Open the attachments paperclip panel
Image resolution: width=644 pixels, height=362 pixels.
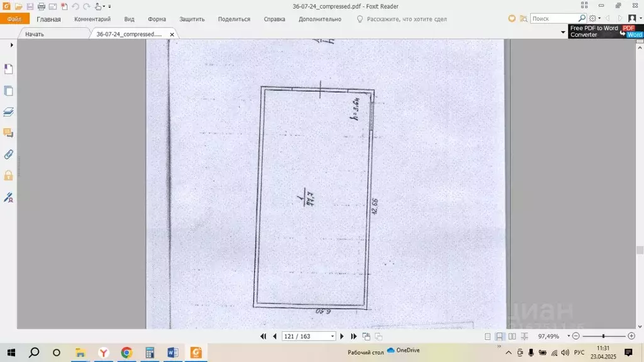click(x=8, y=155)
